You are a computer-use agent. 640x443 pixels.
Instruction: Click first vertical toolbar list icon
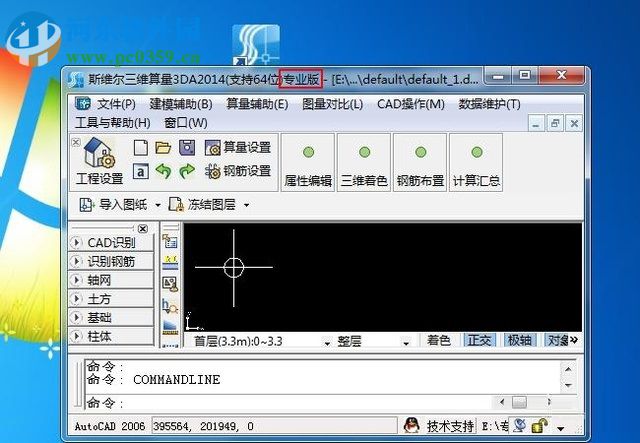(x=170, y=241)
